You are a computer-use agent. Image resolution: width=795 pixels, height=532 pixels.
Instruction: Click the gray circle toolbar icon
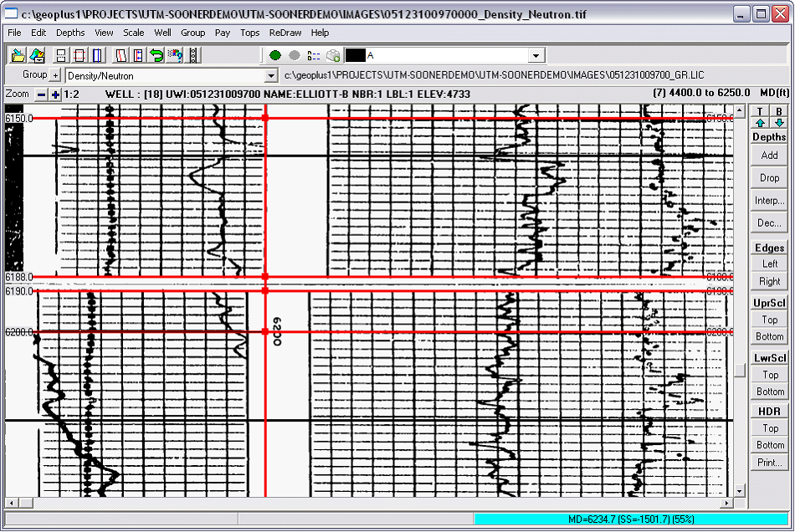[294, 55]
